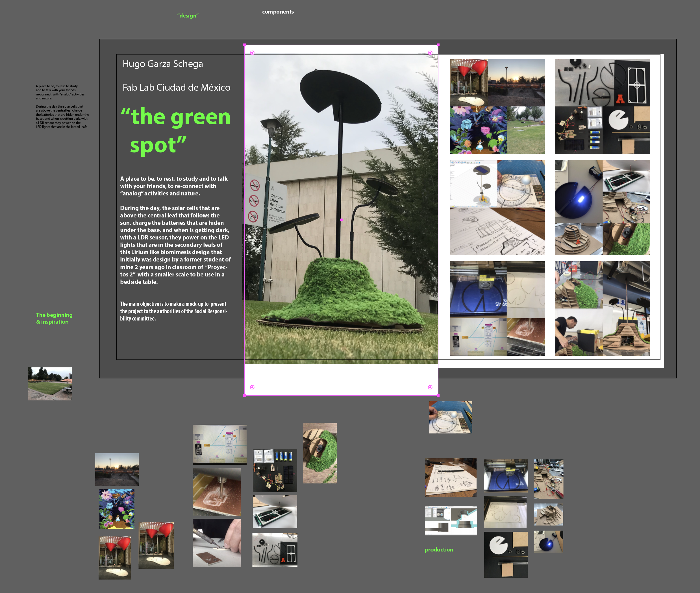Click top-left bounding box handle of selection

point(244,45)
